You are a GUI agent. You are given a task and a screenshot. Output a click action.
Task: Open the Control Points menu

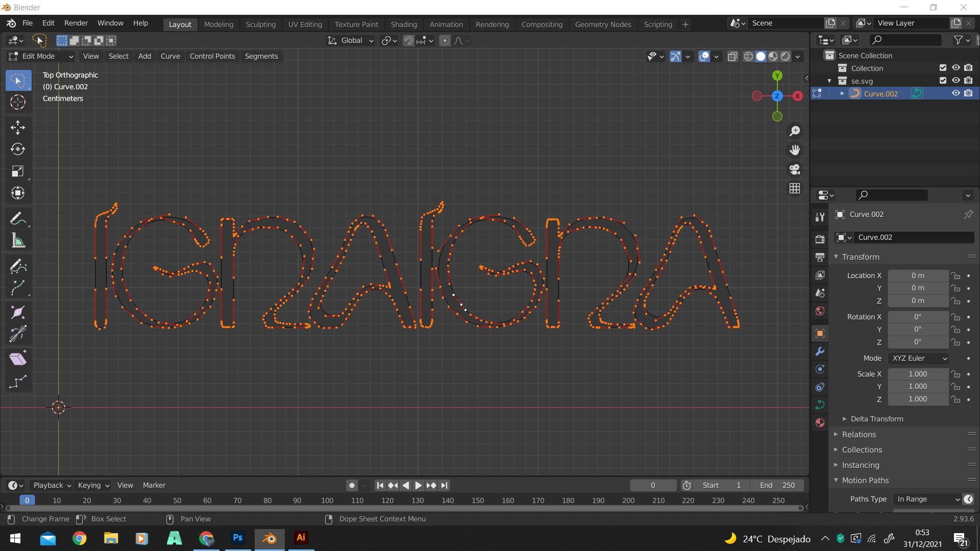tap(212, 56)
